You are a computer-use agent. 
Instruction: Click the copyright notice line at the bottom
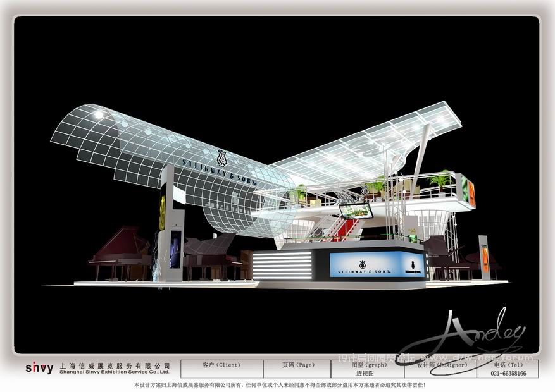coord(280,384)
